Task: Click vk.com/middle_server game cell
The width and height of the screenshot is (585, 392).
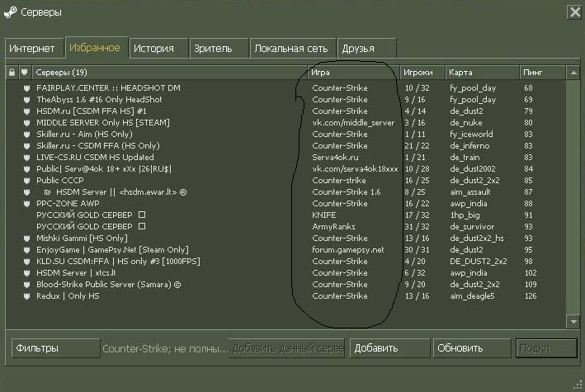Action: (353, 123)
